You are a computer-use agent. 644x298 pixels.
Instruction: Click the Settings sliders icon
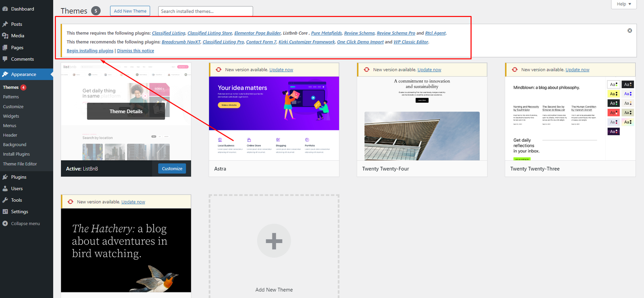pos(5,212)
